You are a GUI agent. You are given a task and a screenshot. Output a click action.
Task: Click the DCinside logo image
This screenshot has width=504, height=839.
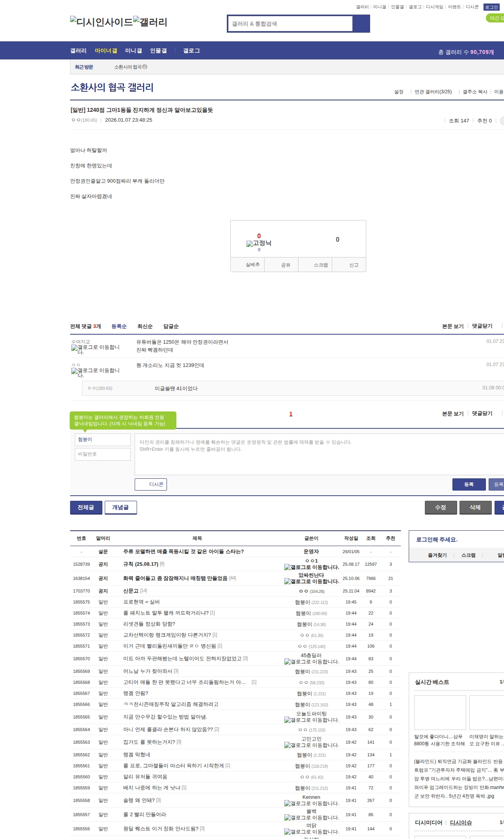101,22
